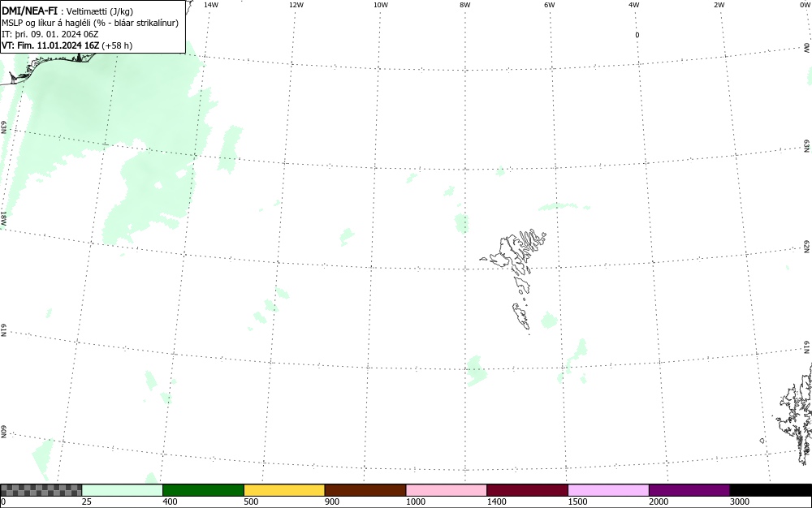Click the legend value 1000
The width and height of the screenshot is (812, 508).
[415, 502]
